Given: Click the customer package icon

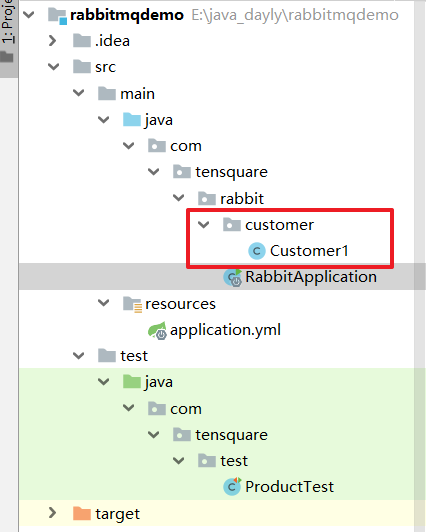Looking at the screenshot, I should coord(232,225).
